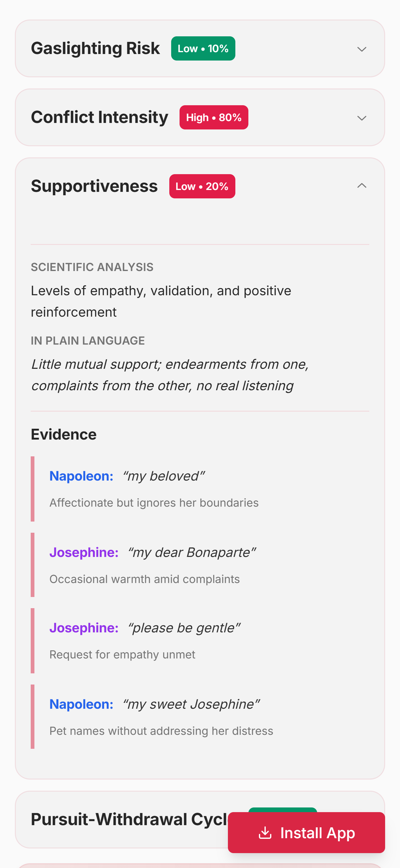The width and height of the screenshot is (400, 868).
Task: Tap the evidence marker bar beside Napoleon's quote
Action: (32, 489)
